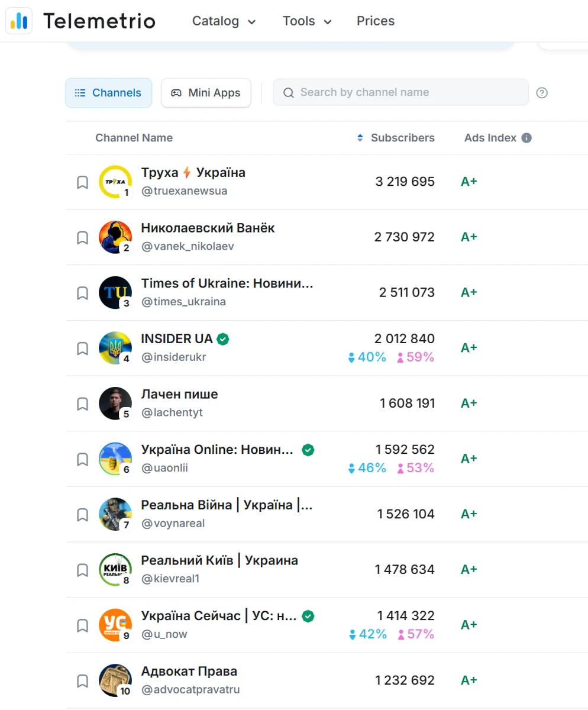Image resolution: width=588 pixels, height=710 pixels.
Task: Click the Search by channel name field
Action: pyautogui.click(x=408, y=92)
